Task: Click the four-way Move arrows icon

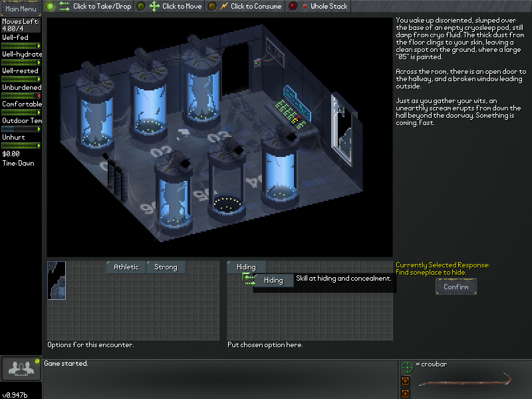Action: pyautogui.click(x=154, y=7)
